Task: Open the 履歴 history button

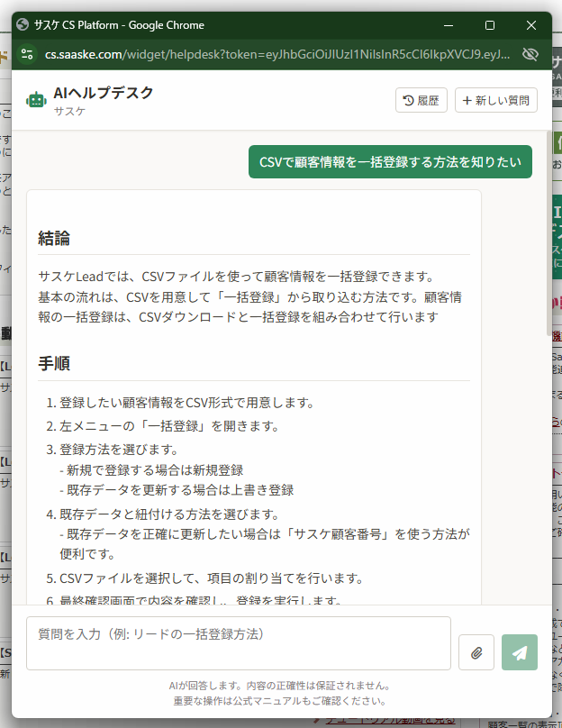Action: pyautogui.click(x=421, y=100)
